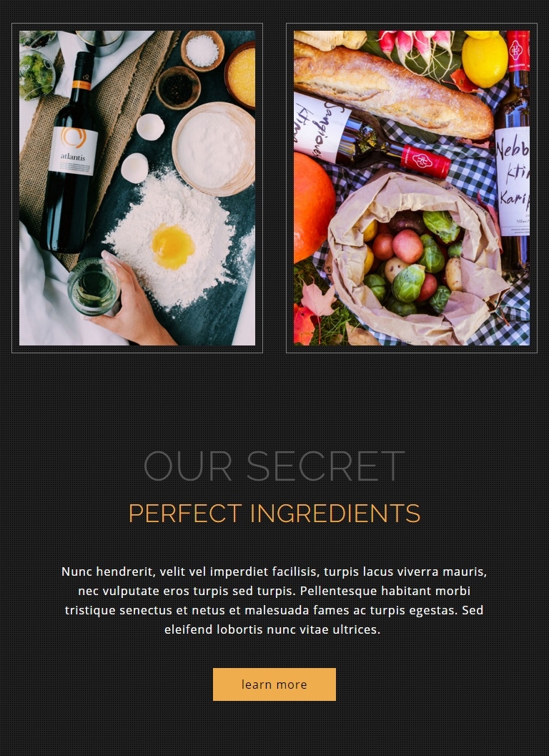Viewport: 549px width, 756px height.
Task: Click the PERFECT INGREDIENTS subheading
Action: coord(274,514)
